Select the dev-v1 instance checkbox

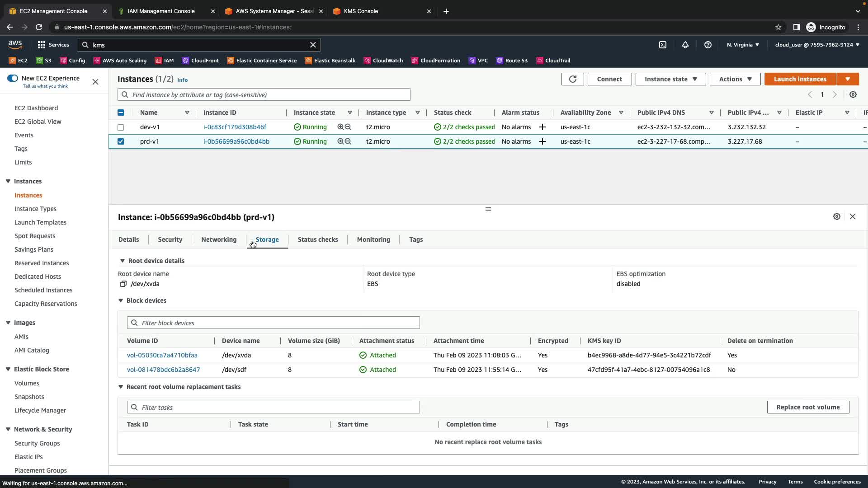tap(121, 127)
